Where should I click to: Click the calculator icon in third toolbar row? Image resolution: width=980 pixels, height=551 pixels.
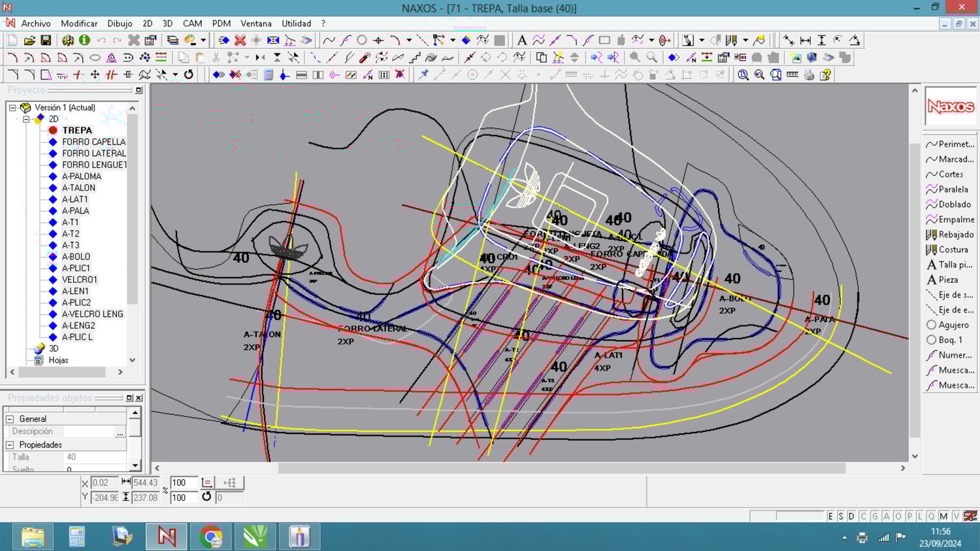[269, 75]
